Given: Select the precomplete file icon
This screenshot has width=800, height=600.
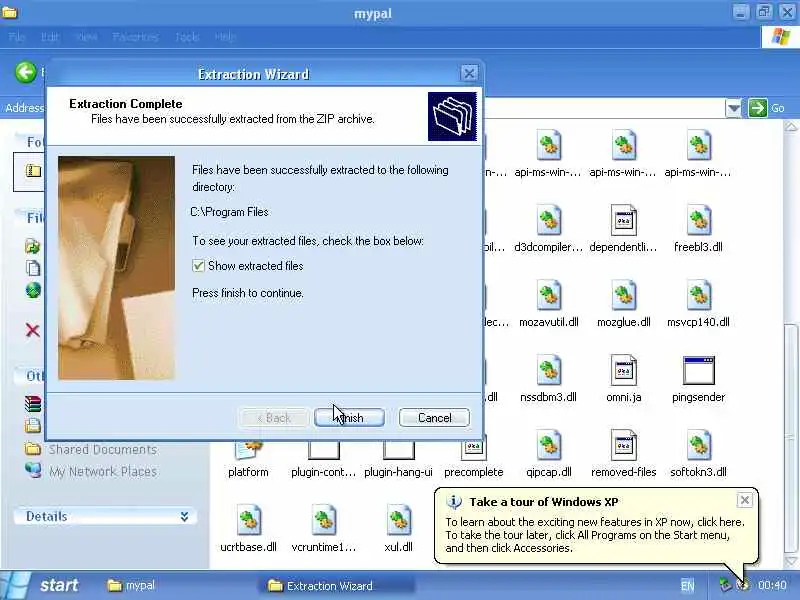Looking at the screenshot, I should [473, 451].
